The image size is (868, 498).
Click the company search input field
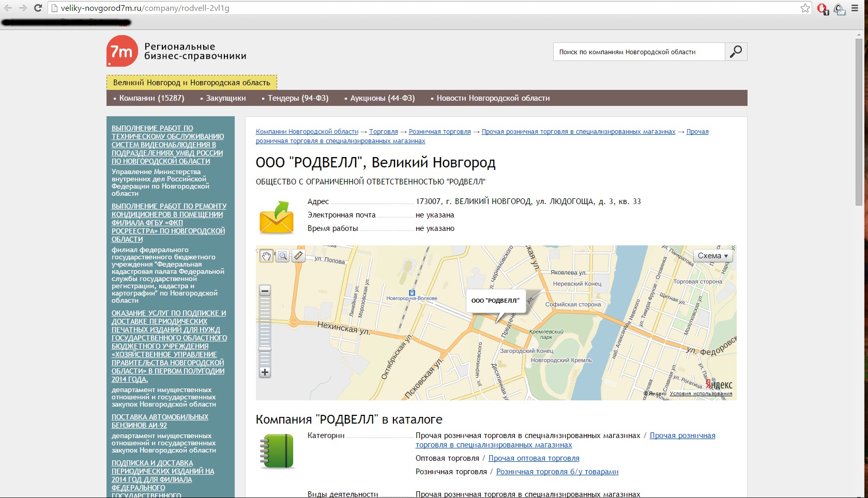pos(638,52)
